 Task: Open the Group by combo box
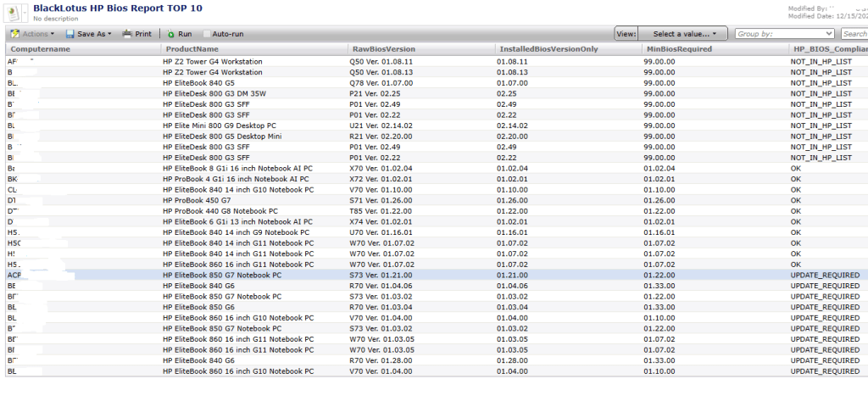click(x=785, y=34)
